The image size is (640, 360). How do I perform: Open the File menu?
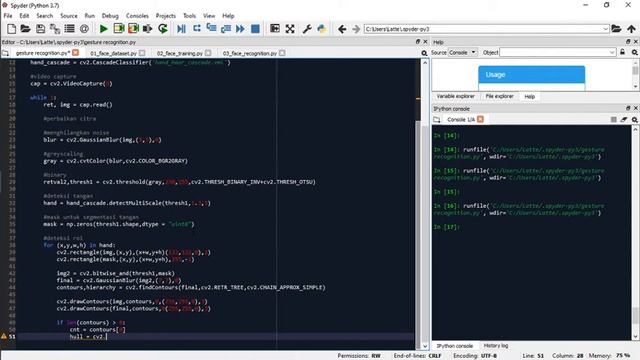tap(8, 16)
